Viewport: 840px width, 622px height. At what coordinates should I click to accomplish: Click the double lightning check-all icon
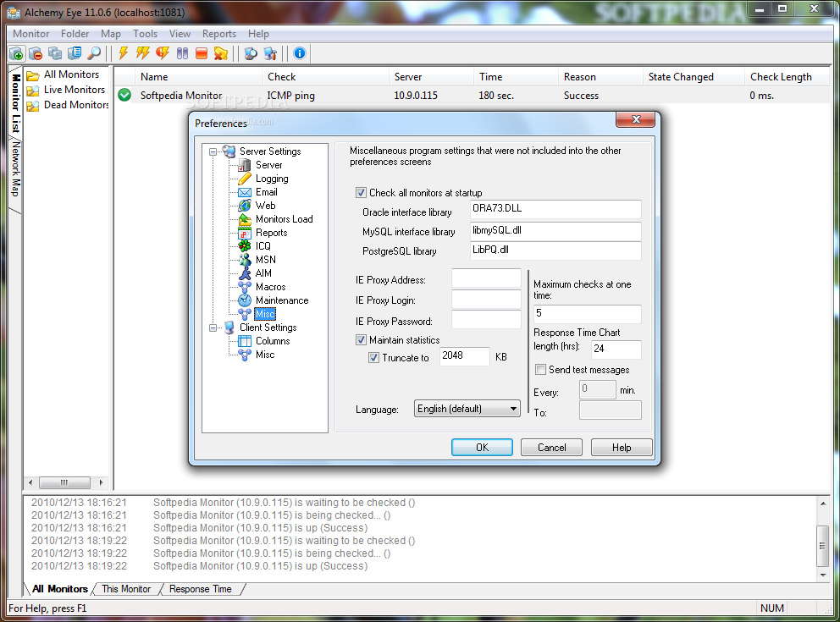click(142, 53)
